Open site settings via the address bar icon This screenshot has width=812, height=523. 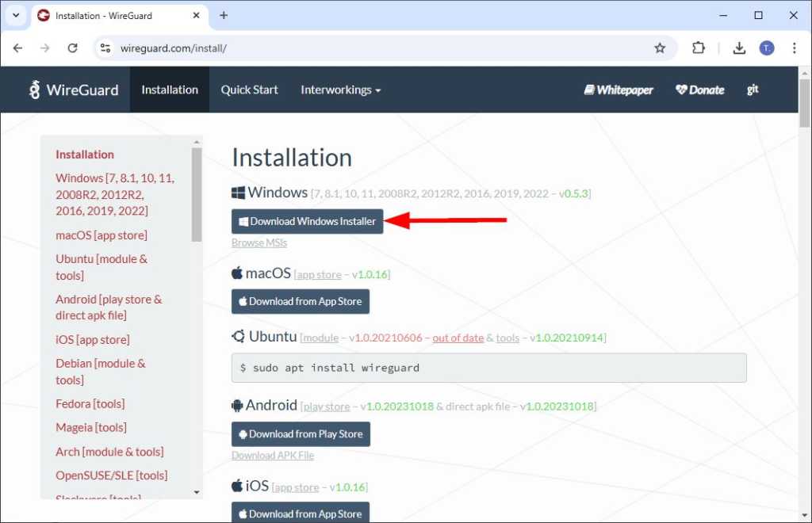(x=105, y=48)
